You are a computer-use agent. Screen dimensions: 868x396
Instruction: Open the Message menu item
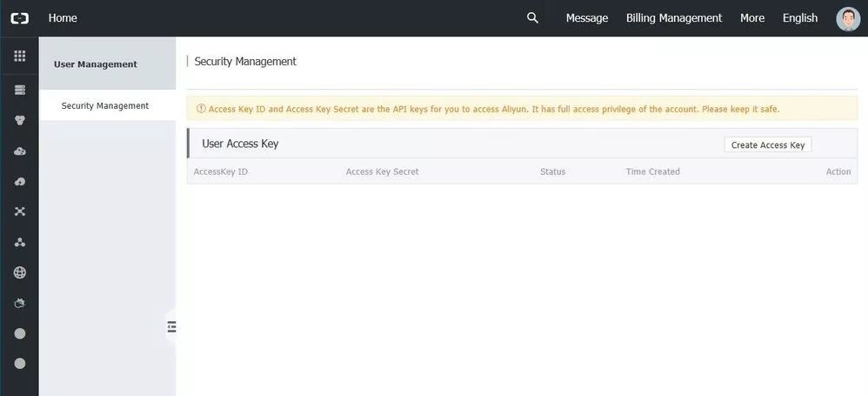point(587,18)
